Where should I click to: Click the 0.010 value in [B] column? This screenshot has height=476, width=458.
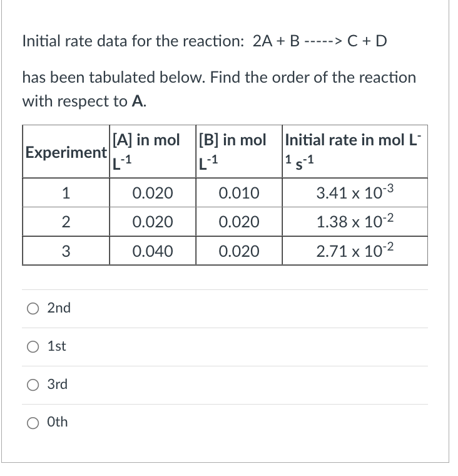click(x=238, y=192)
